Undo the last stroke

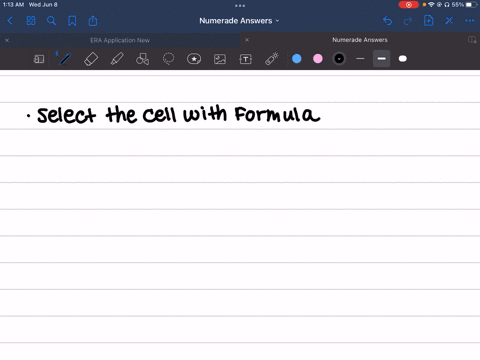[x=387, y=21]
